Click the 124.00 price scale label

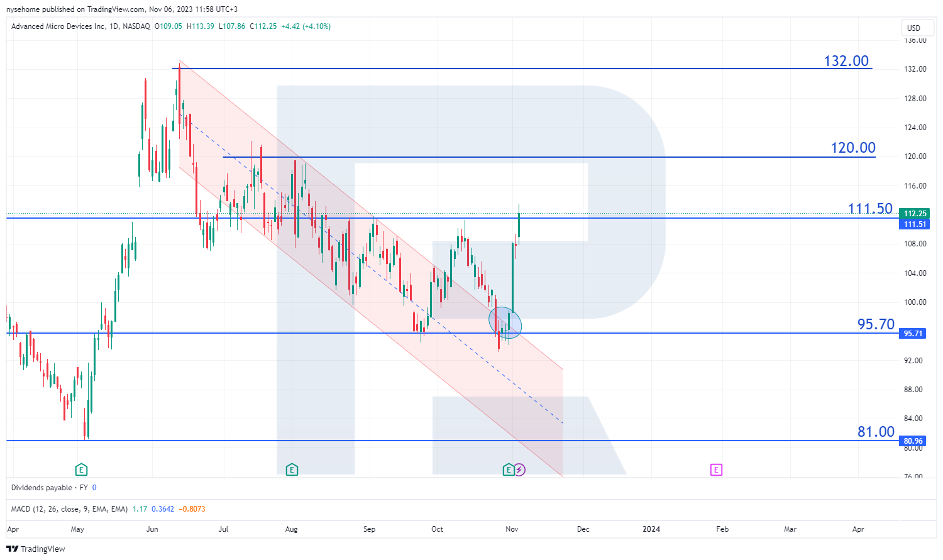(915, 128)
